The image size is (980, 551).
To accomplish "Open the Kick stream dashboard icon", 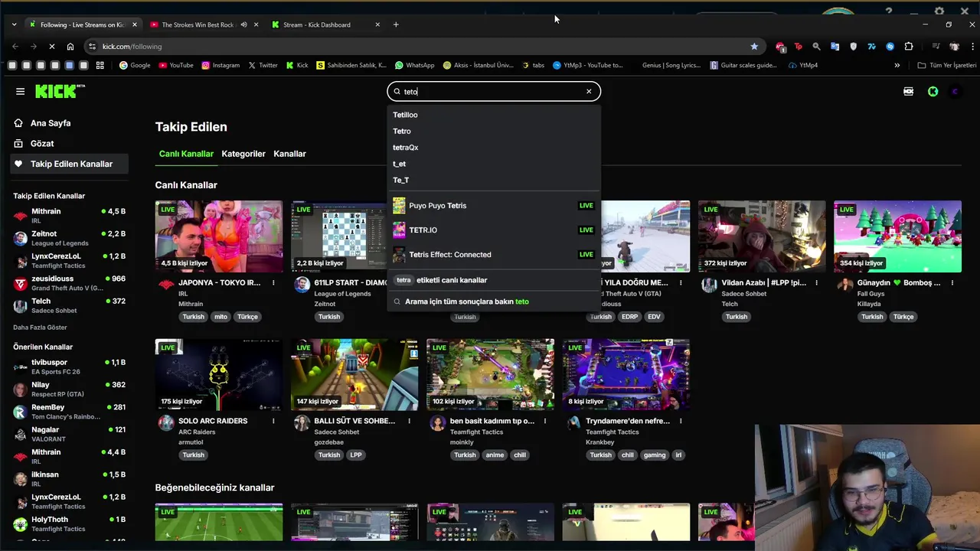I will [909, 91].
